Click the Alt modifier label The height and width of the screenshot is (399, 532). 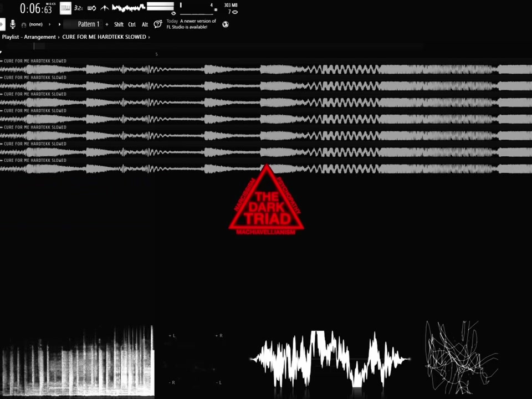(145, 24)
